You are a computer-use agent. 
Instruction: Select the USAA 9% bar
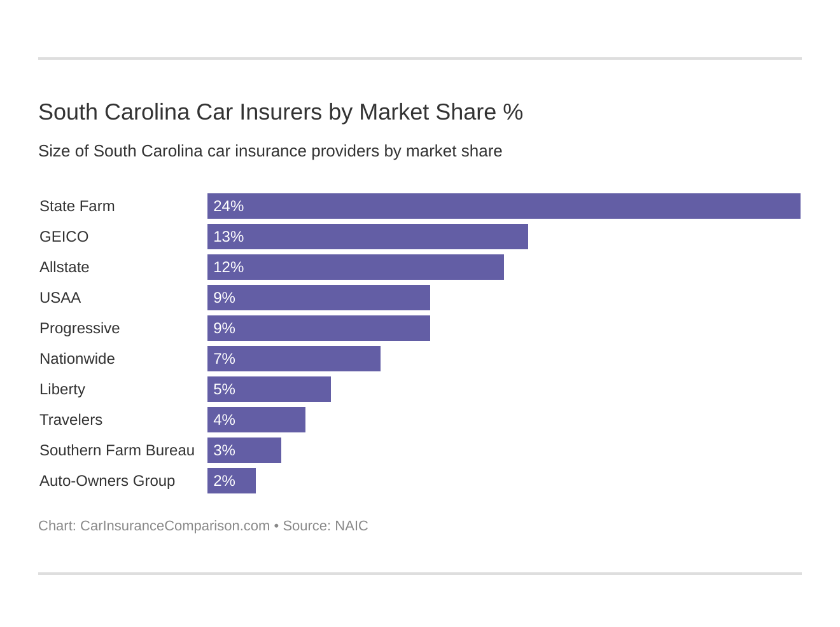pos(318,298)
